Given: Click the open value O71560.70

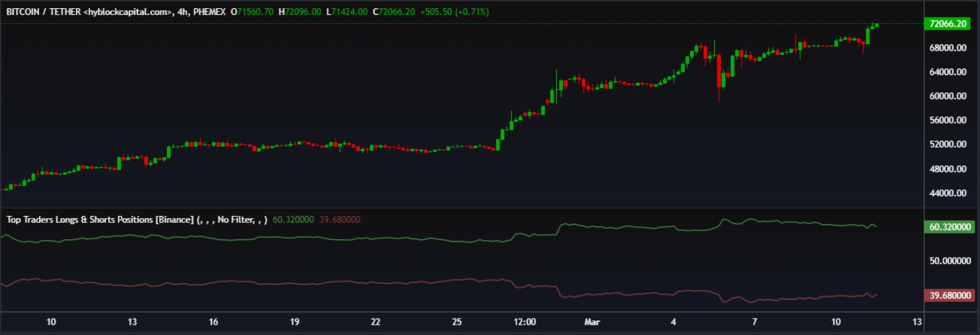Looking at the screenshot, I should 253,12.
